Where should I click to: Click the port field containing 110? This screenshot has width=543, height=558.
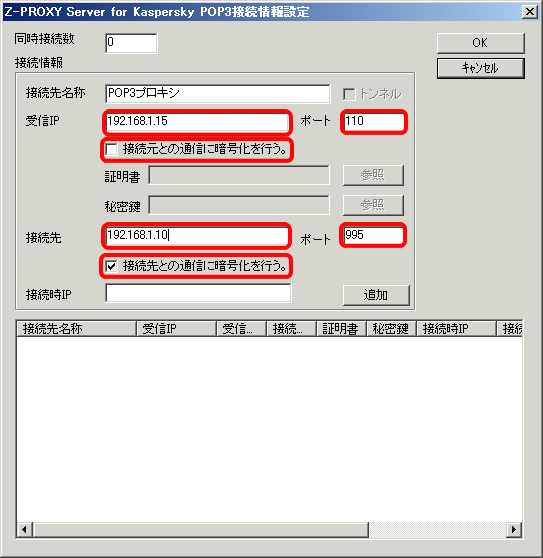[374, 122]
